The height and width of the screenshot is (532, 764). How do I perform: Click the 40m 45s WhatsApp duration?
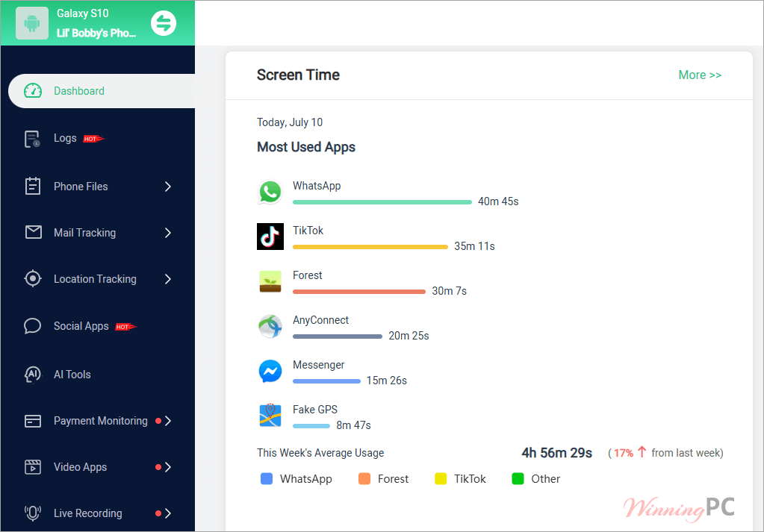point(498,201)
